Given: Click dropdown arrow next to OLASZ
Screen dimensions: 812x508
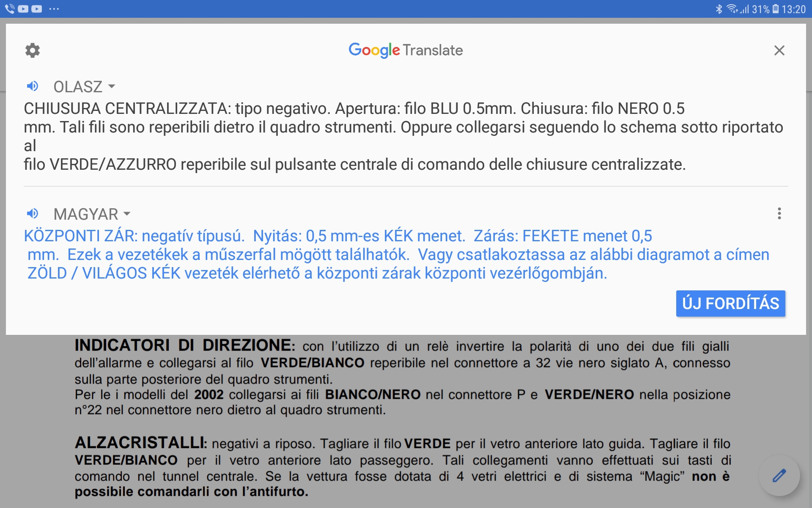Looking at the screenshot, I should coord(112,86).
